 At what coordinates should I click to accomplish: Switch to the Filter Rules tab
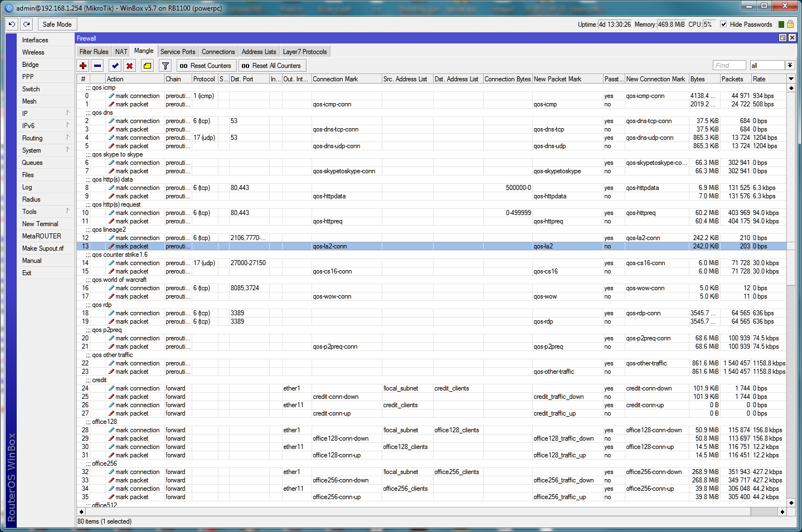pyautogui.click(x=94, y=52)
